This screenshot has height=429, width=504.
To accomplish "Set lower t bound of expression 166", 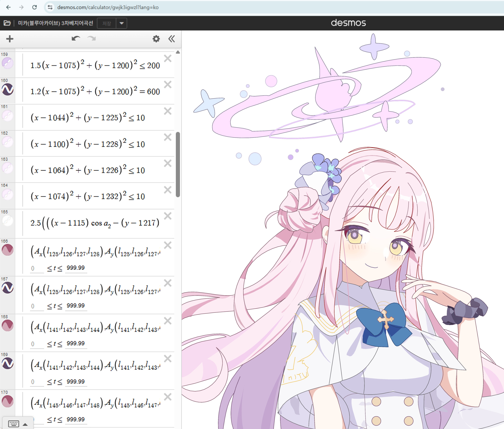I will pyautogui.click(x=37, y=268).
